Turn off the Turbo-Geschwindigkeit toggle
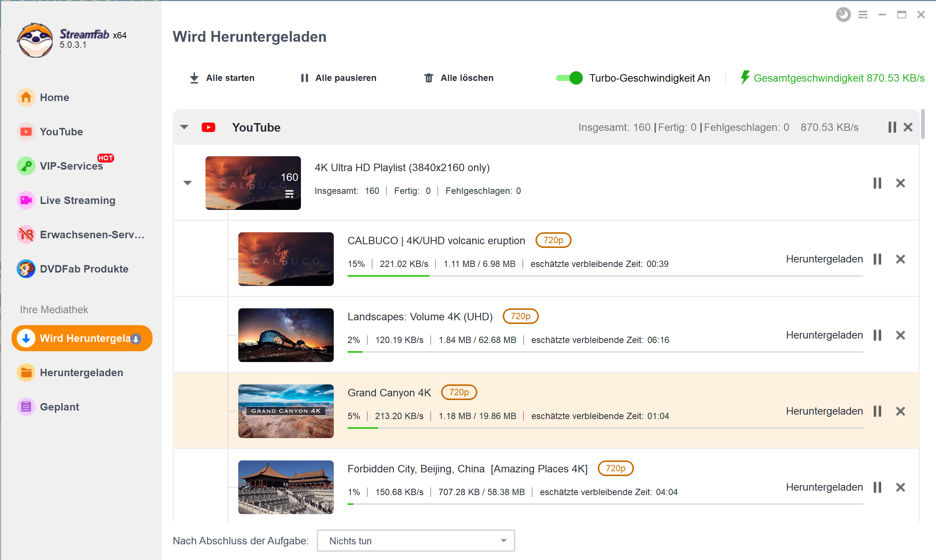 coord(569,78)
